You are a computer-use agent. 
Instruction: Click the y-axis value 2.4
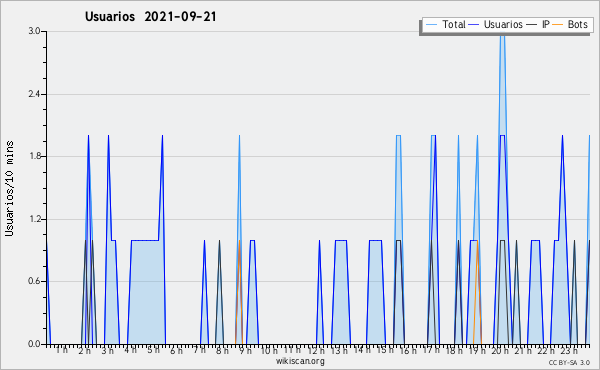(x=34, y=94)
